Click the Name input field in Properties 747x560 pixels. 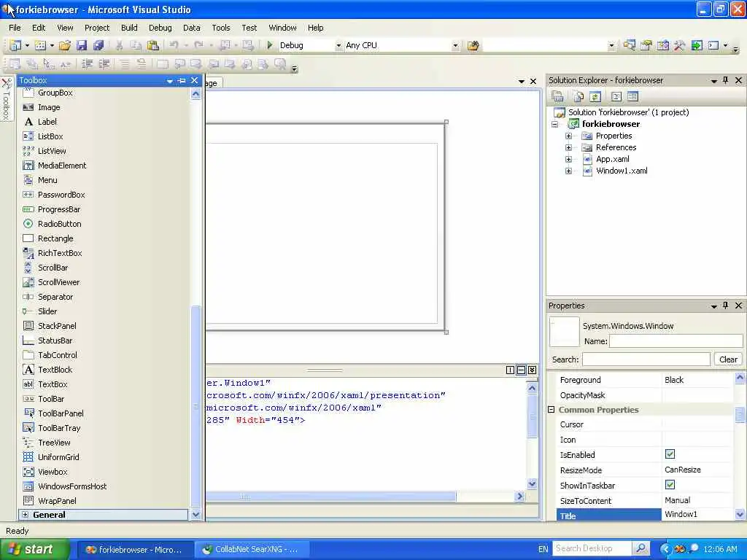tap(676, 341)
